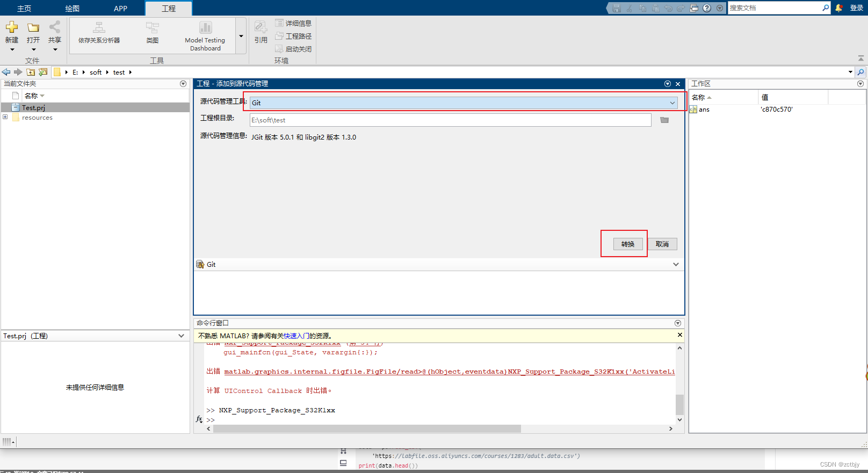868x473 pixels.
Task: Click the browse for folder icon
Action: point(43,72)
